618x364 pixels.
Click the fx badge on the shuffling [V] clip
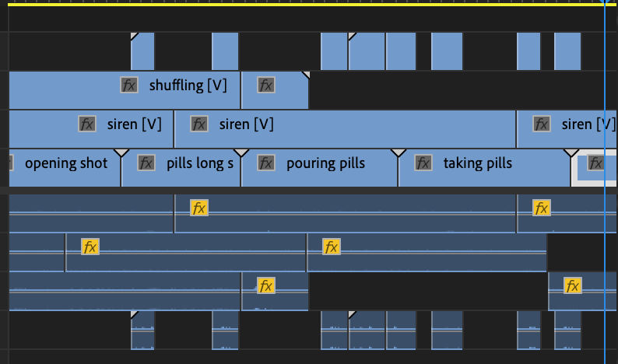click(129, 85)
